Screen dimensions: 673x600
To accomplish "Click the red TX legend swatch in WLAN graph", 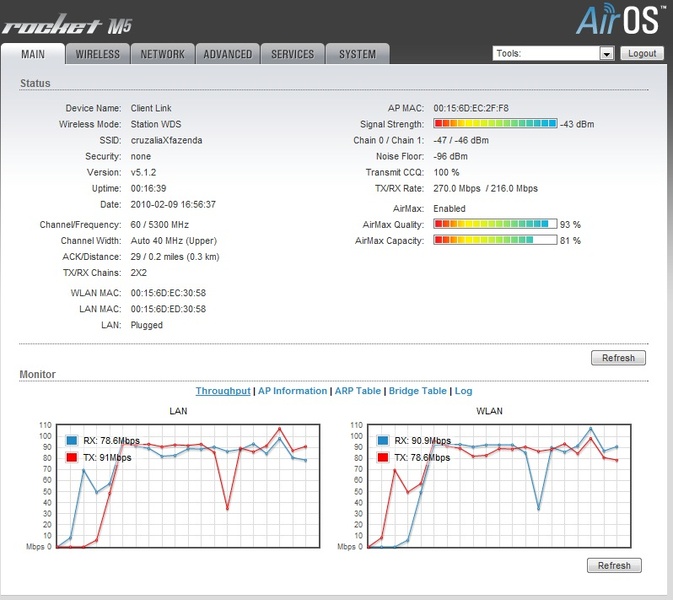I will (x=383, y=458).
